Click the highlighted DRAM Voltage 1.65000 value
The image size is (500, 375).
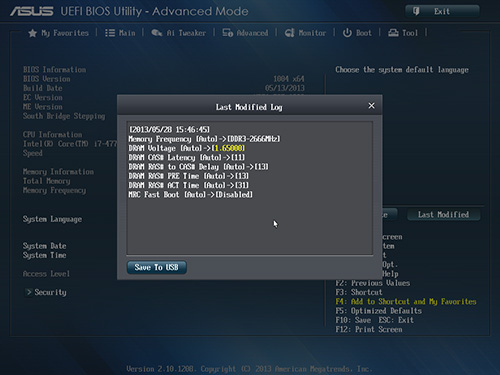230,148
